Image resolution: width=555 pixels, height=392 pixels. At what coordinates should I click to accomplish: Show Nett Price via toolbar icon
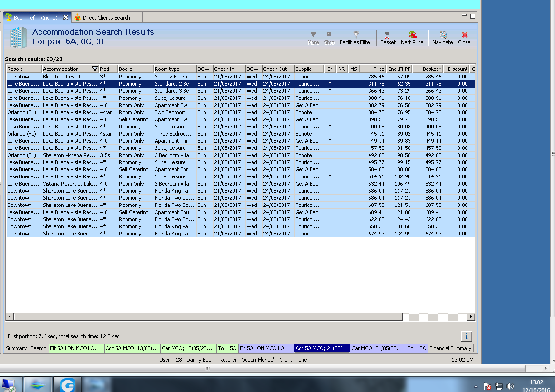[x=412, y=38]
